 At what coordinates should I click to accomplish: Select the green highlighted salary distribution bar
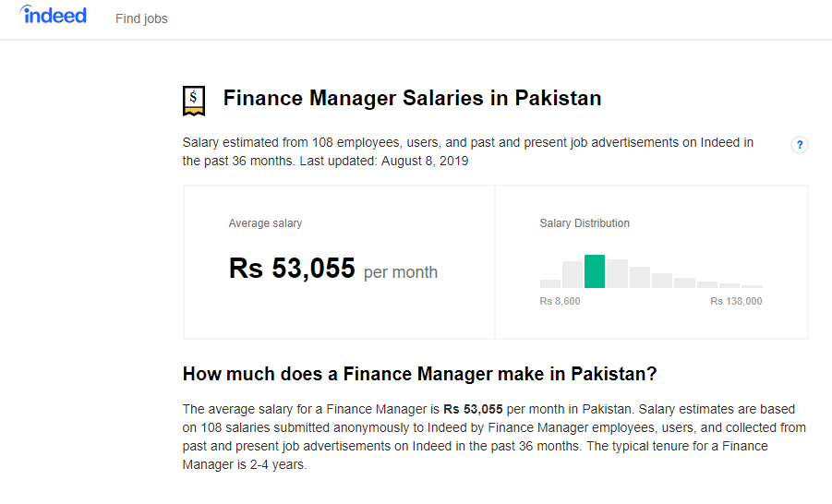[595, 271]
